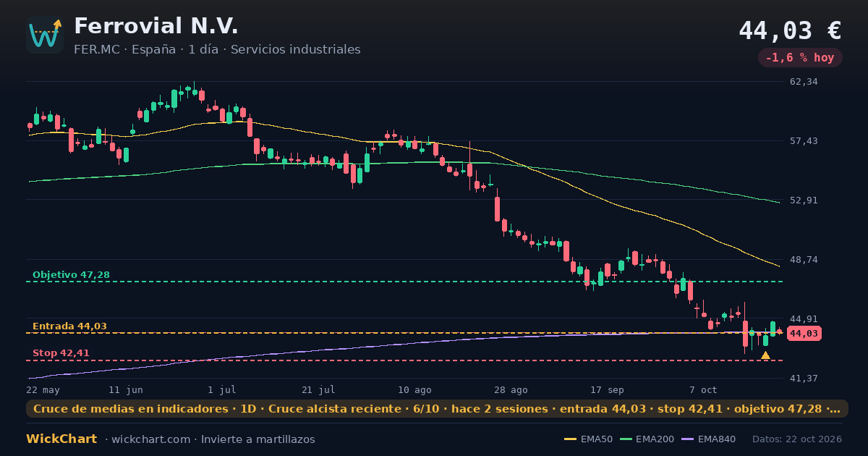Click the EMA840 purple legend swatch
The height and width of the screenshot is (456, 868).
point(687,439)
